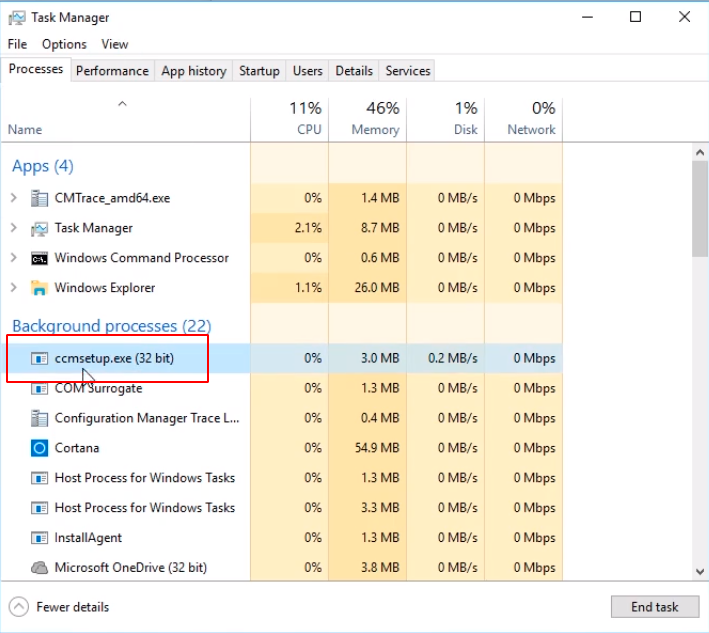This screenshot has height=633, width=709.
Task: Expand the Windows Command Processor entry
Action: point(14,258)
